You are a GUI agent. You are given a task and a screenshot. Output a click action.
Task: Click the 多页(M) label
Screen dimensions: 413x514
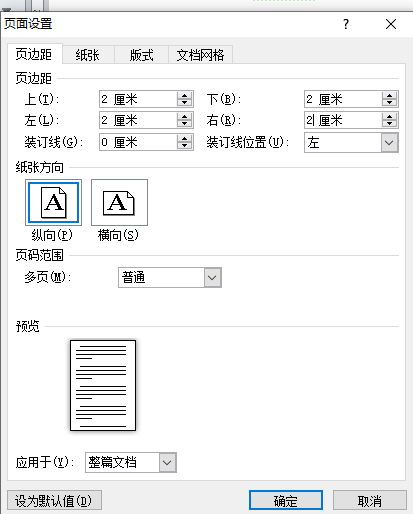(x=48, y=277)
